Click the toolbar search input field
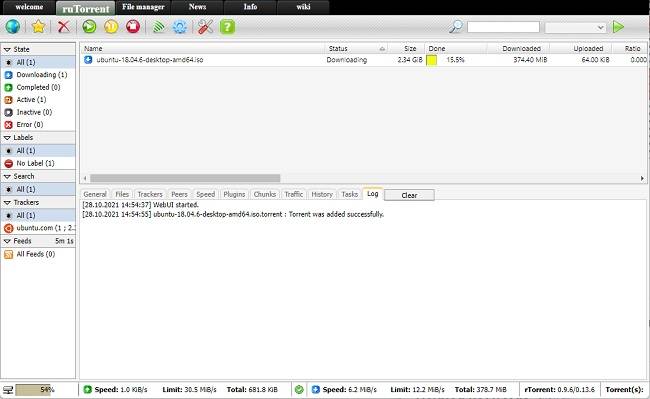Image resolution: width=650 pixels, height=399 pixels. pos(503,27)
